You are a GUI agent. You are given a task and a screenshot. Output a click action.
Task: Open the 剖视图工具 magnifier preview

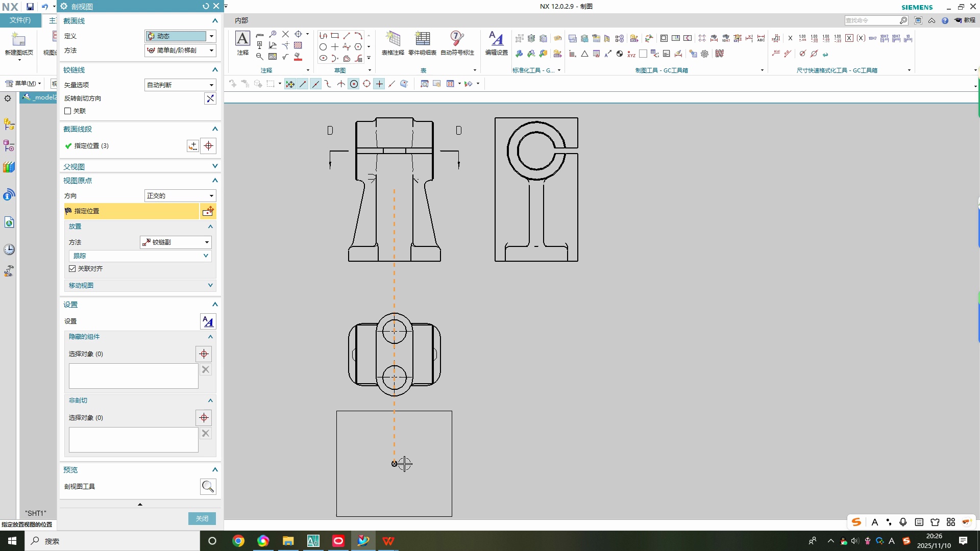click(208, 487)
